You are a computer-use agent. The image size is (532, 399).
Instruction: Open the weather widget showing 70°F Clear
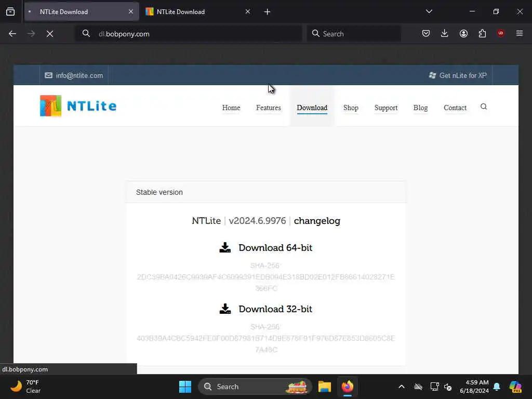[25, 387]
